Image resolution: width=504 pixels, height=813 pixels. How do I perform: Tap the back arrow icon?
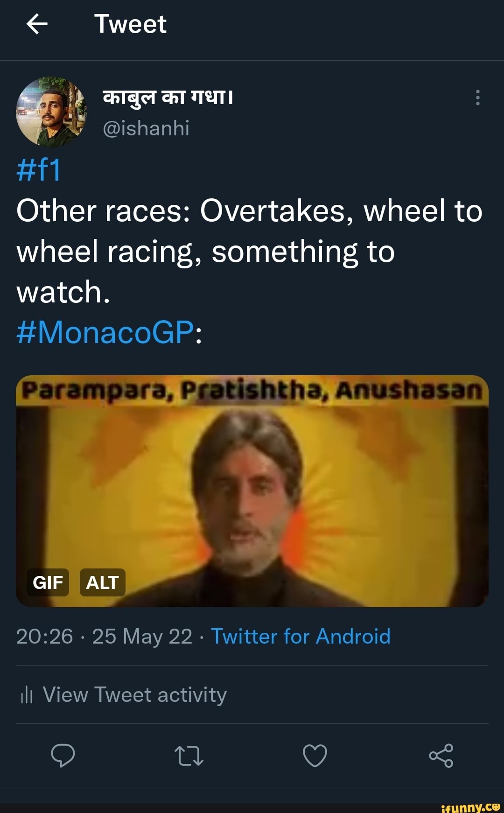37,24
